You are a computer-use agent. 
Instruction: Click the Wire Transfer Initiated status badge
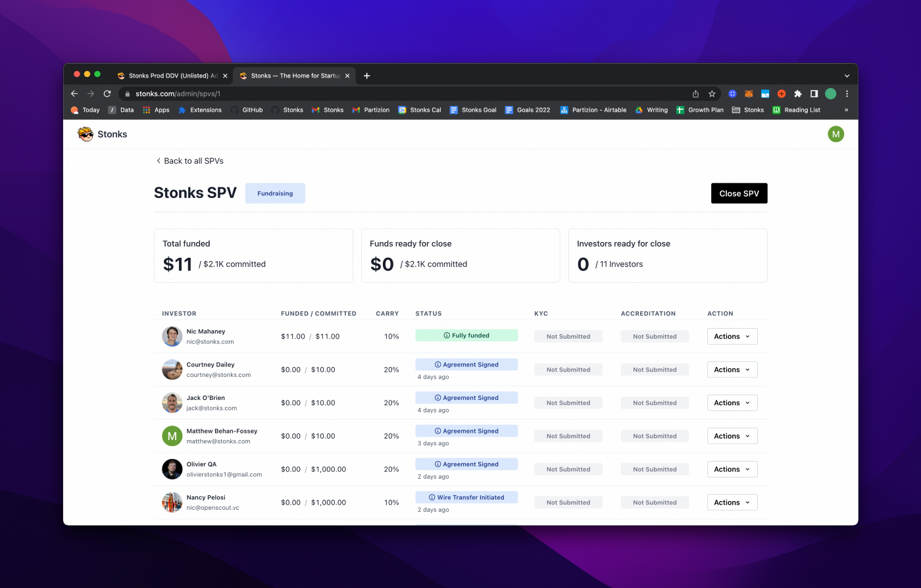[x=466, y=497]
